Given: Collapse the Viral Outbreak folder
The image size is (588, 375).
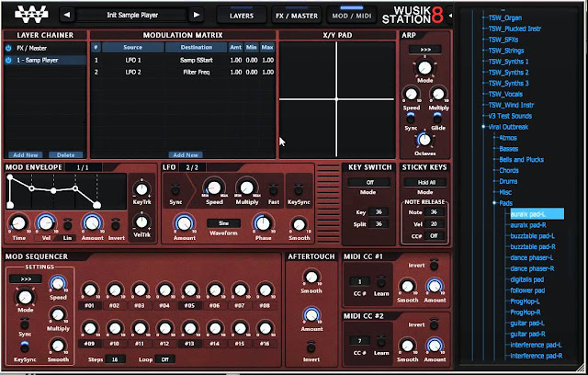Looking at the screenshot, I should coord(483,127).
